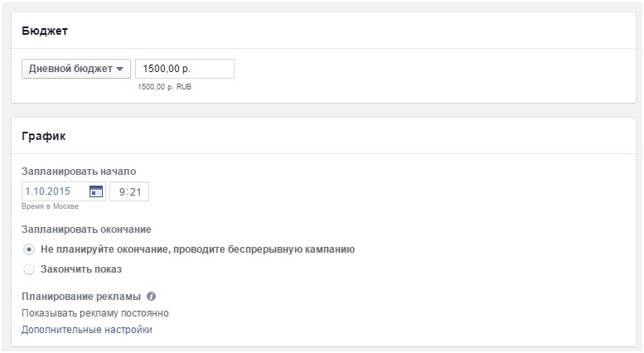Select the Закончить показ radio button
This screenshot has height=353, width=644.
pos(29,269)
